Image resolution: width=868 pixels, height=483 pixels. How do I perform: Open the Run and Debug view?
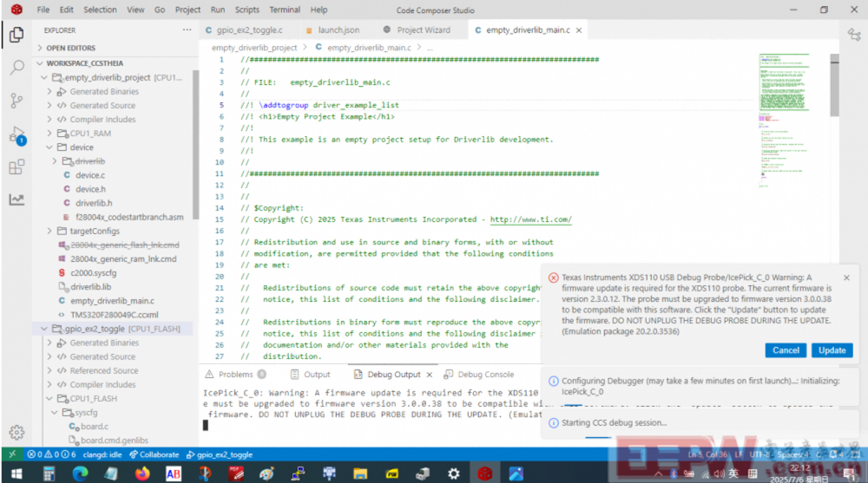coord(16,135)
